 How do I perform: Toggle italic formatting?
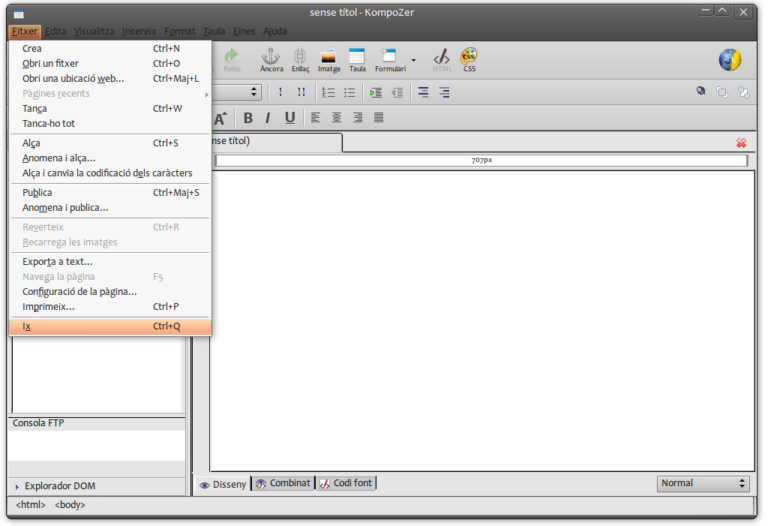pyautogui.click(x=268, y=118)
